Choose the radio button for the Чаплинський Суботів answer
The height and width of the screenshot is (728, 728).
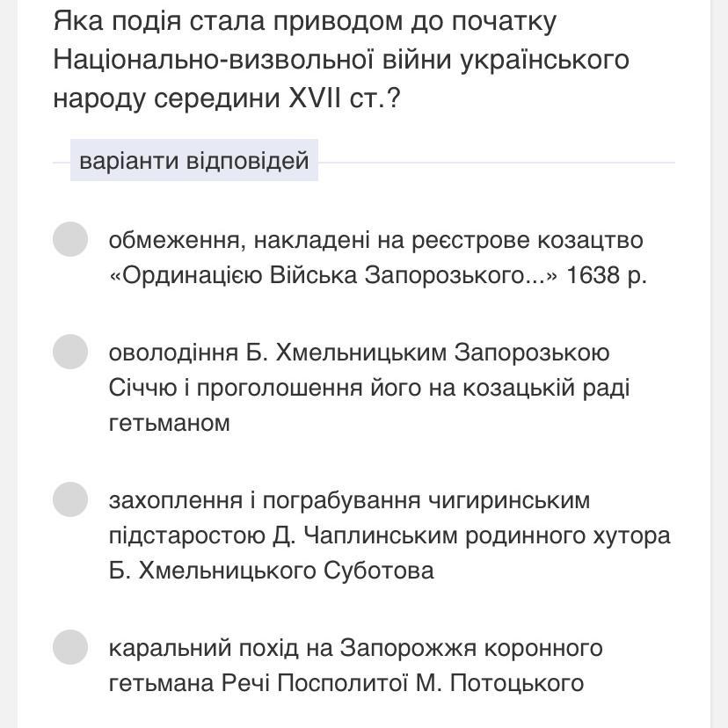pyautogui.click(x=70, y=499)
